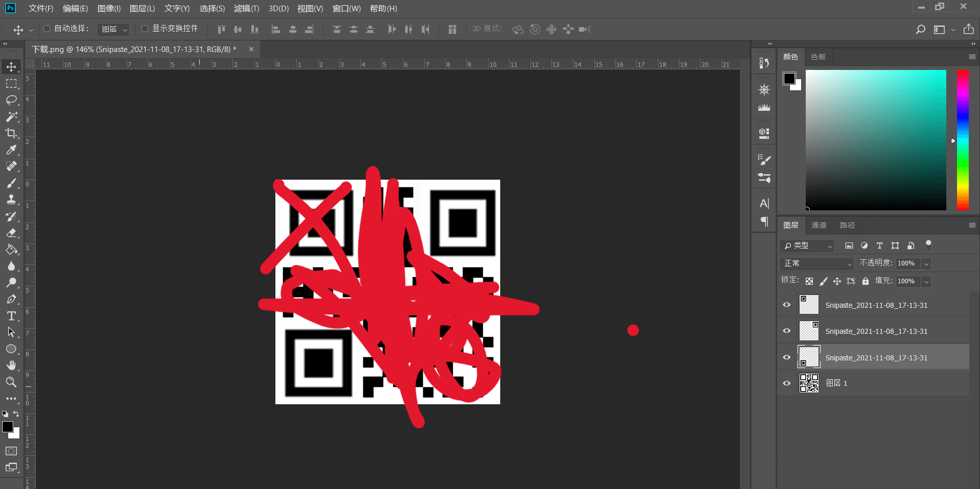The height and width of the screenshot is (489, 980).
Task: Enable the 显示变换控件 checkbox
Action: (x=145, y=29)
